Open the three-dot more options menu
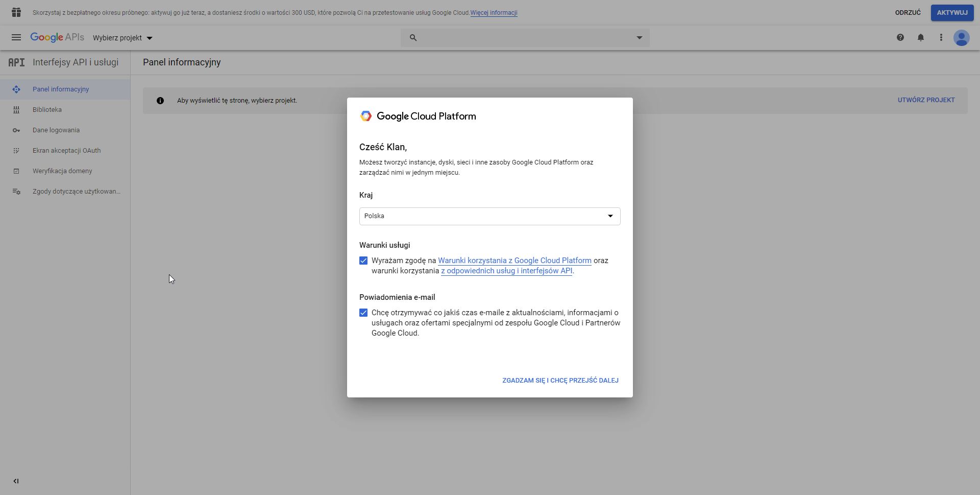This screenshot has height=495, width=980. pos(941,37)
